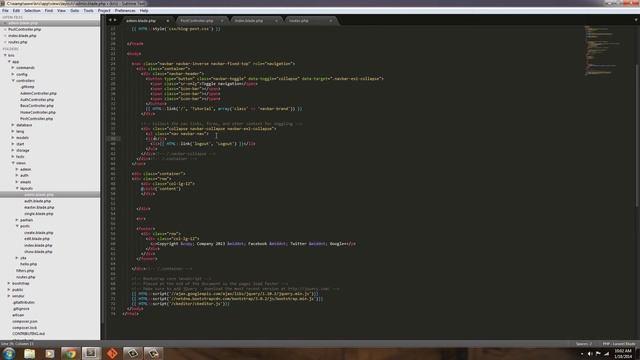The width and height of the screenshot is (640, 360).
Task: Open the Preferences menu
Action: point(125,11)
